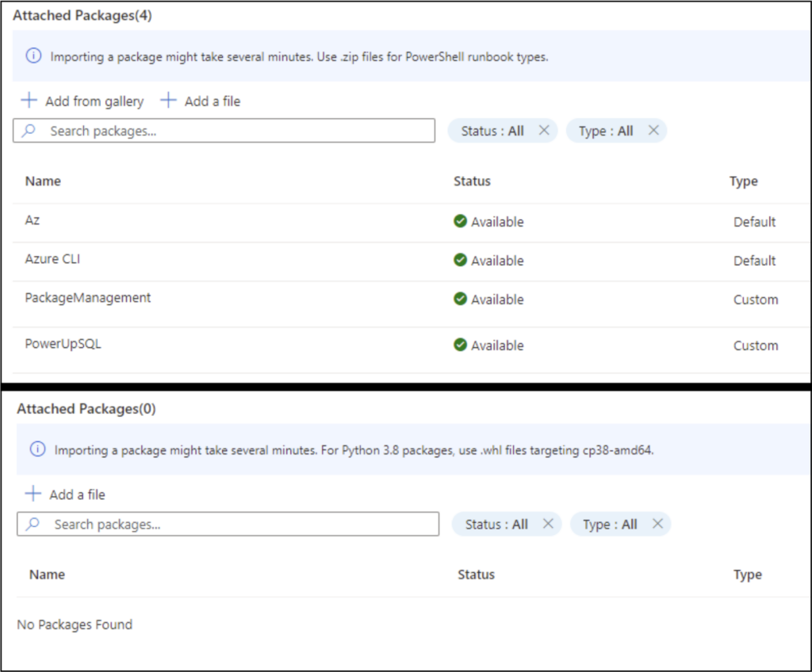Click the Custom type in the PackageManagement row

(x=756, y=300)
